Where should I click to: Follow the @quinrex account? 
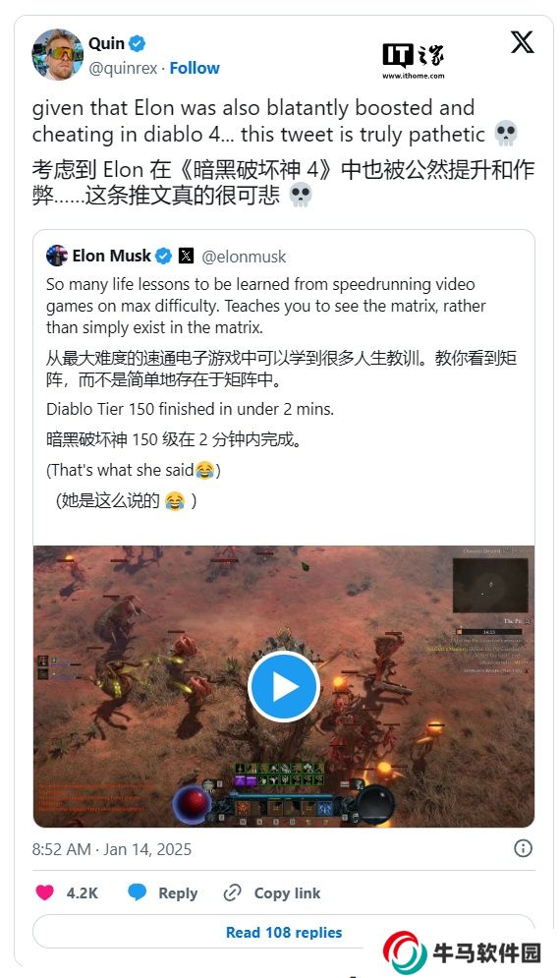point(195,68)
